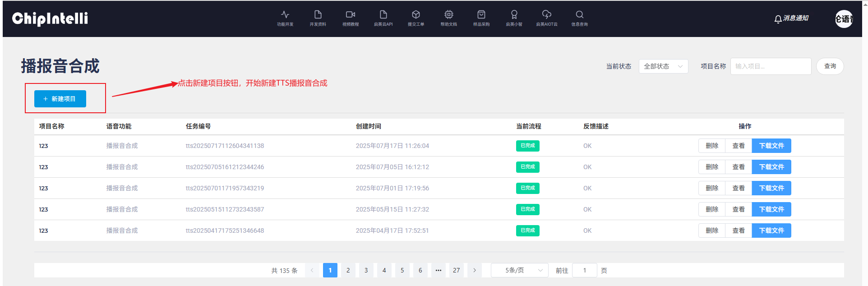Screen dimensions: 868x286
Task: Click the 前往 page number input box
Action: (584, 270)
